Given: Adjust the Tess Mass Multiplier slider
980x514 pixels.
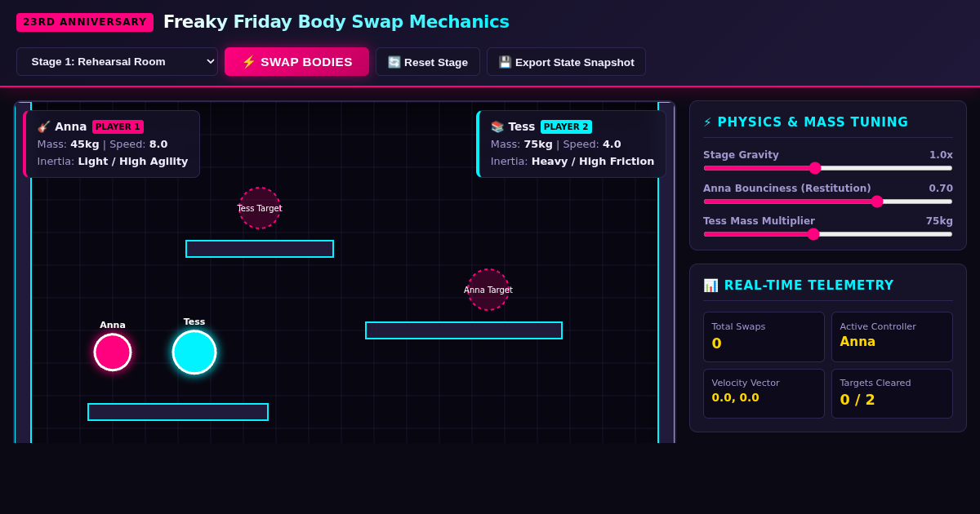Looking at the screenshot, I should pyautogui.click(x=828, y=234).
